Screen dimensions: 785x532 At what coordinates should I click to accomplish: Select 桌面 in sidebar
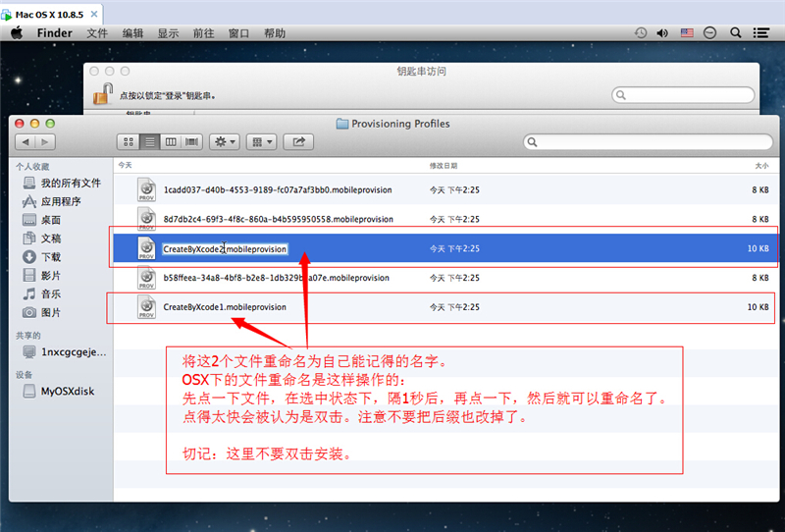click(x=41, y=220)
